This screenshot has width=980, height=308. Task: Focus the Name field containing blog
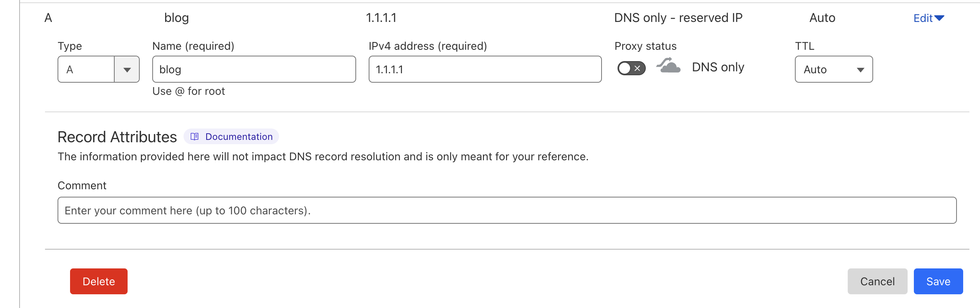pos(254,69)
